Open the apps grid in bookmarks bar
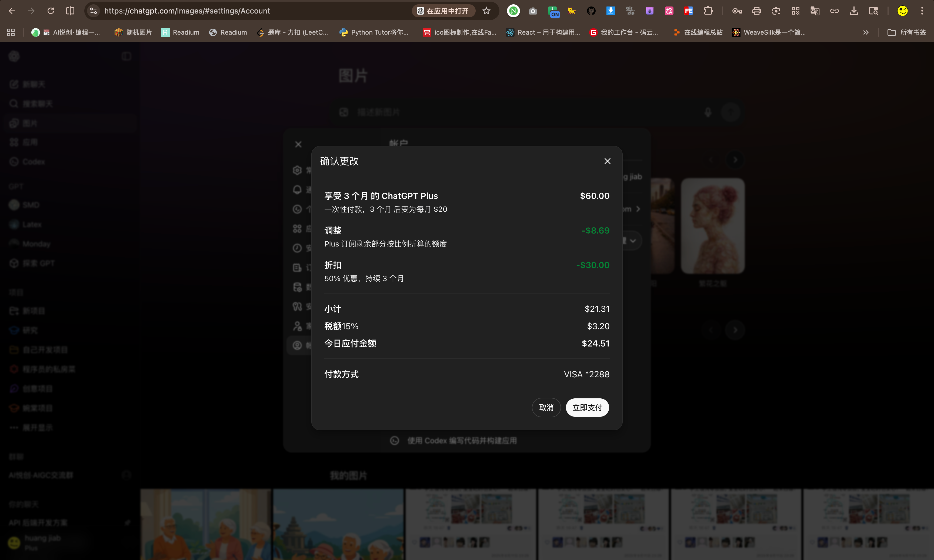Viewport: 934px width, 560px height. click(11, 32)
